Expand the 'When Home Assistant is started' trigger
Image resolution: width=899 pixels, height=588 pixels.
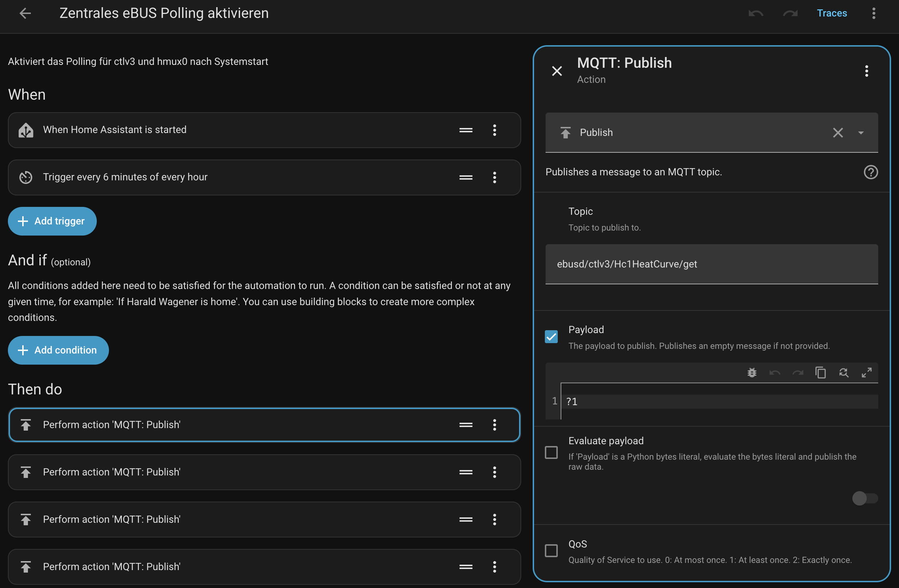tap(265, 130)
